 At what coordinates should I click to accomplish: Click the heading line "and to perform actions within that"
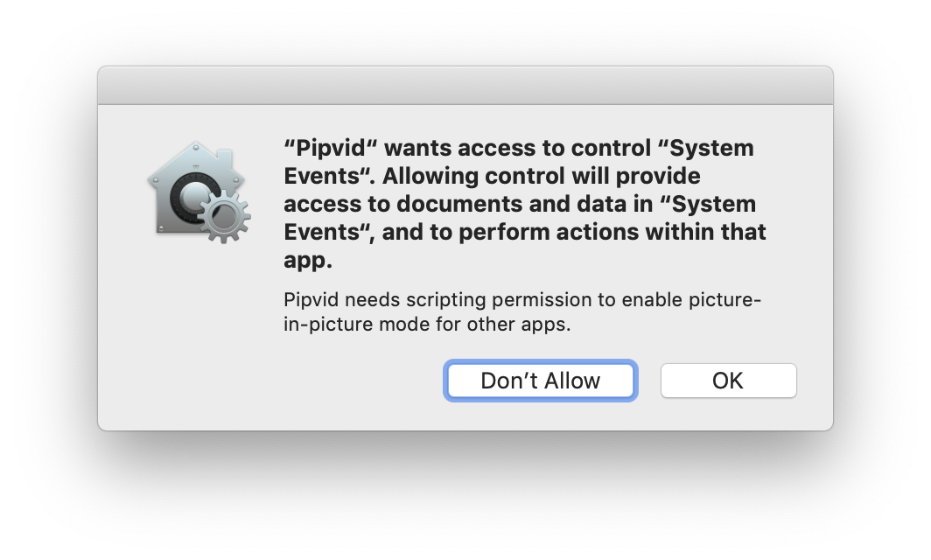pos(574,232)
